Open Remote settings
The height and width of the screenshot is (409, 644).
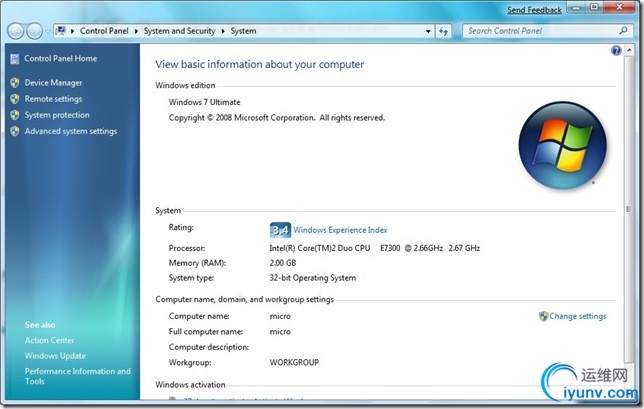[x=53, y=99]
